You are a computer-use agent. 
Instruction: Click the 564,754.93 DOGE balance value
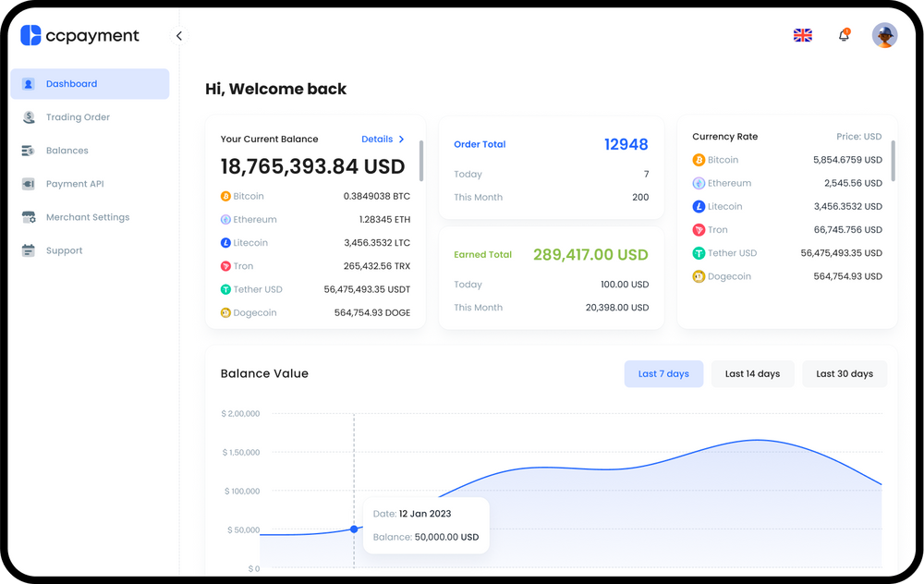[x=372, y=313]
